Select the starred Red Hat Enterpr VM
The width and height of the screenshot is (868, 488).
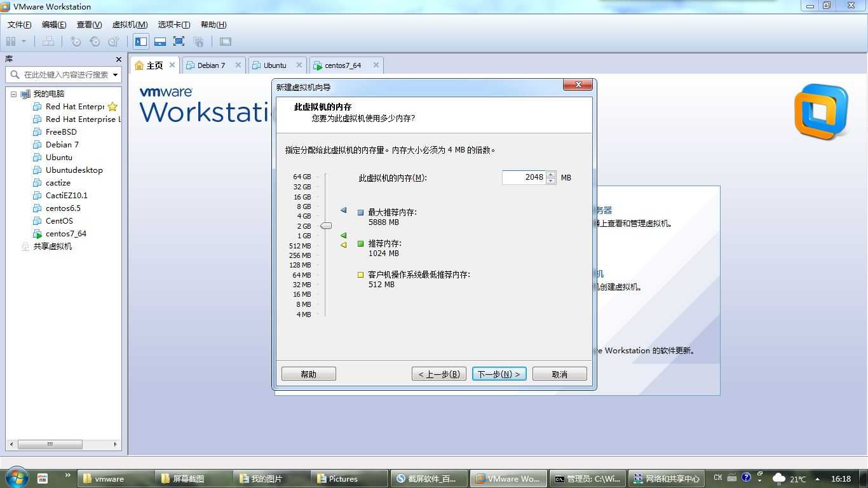point(74,107)
